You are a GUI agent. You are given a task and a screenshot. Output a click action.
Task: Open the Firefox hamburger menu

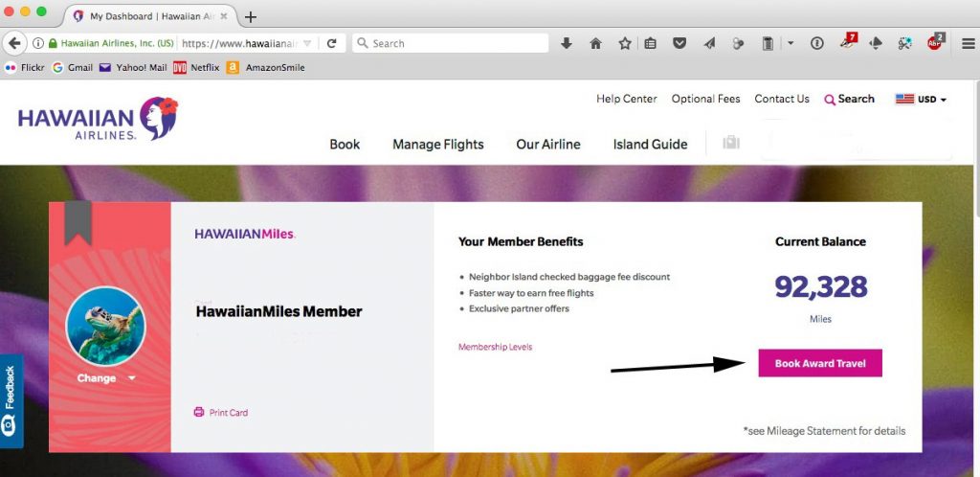pyautogui.click(x=969, y=43)
